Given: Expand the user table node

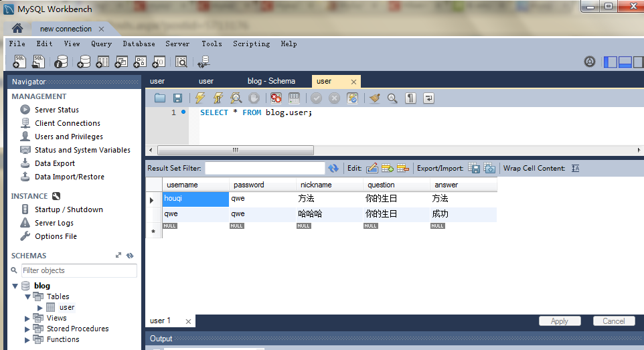Looking at the screenshot, I should (x=40, y=307).
